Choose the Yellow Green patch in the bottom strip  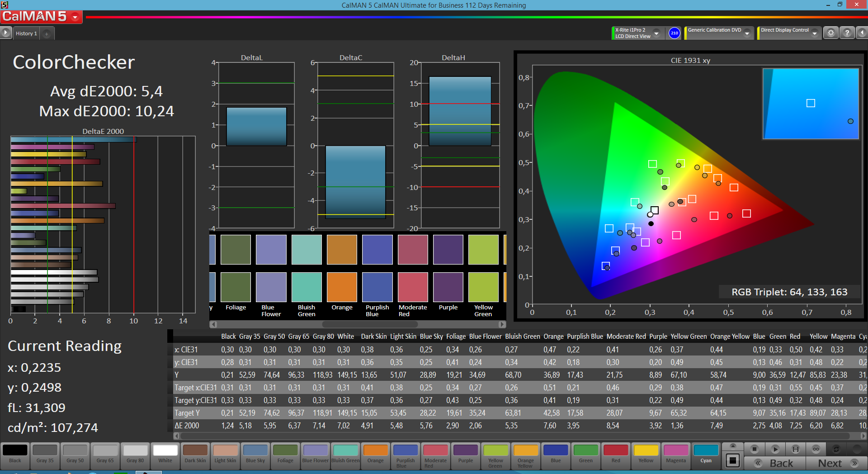[x=495, y=455]
